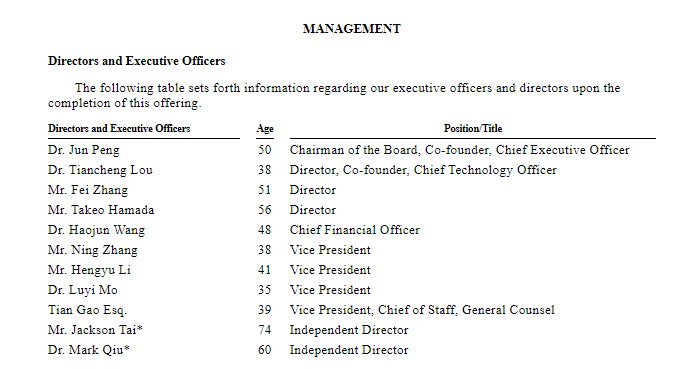Select Dr. Haojun Wang's name
Viewport: 690px width, 369px height.
tap(96, 230)
